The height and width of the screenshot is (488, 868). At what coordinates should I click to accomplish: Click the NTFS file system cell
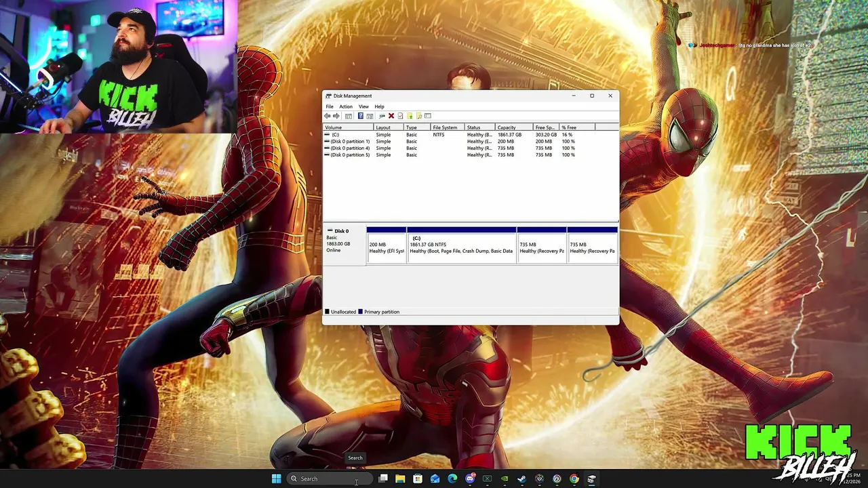tap(439, 135)
